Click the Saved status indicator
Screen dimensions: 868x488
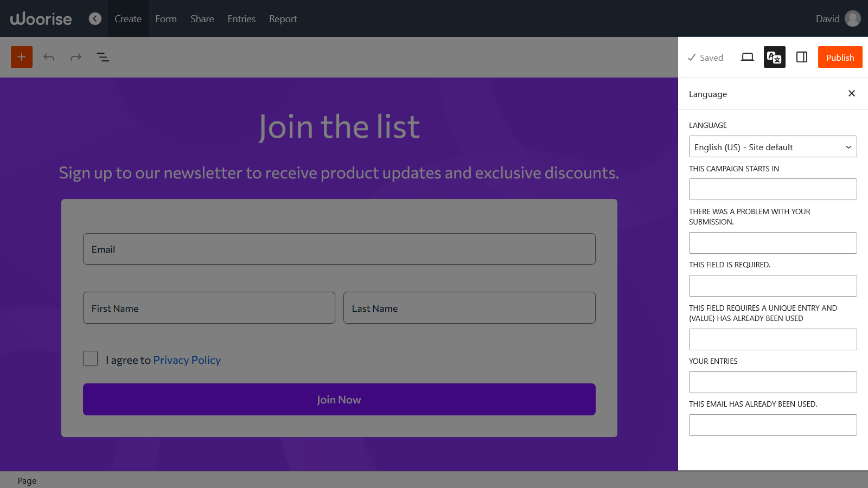point(705,57)
